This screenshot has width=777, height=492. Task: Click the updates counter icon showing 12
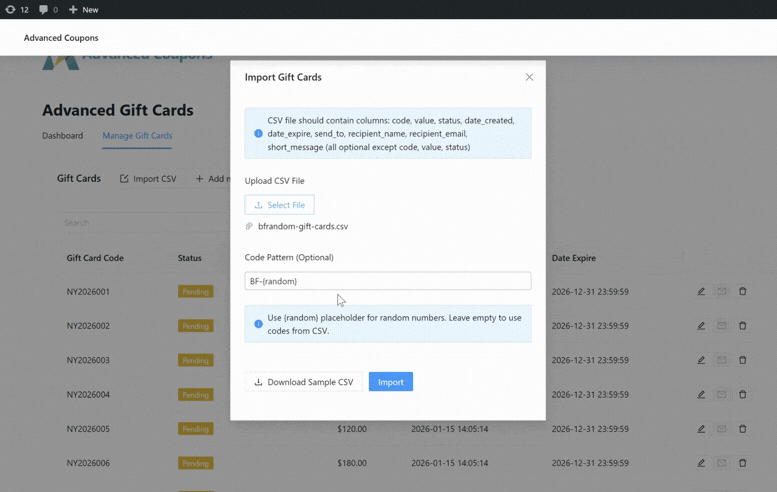(x=17, y=10)
